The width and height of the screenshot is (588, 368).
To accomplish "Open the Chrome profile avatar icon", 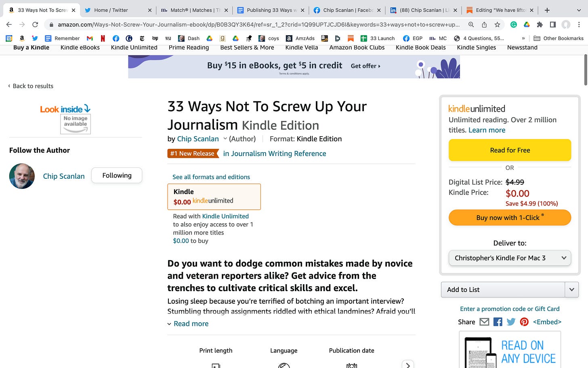I will tap(566, 25).
